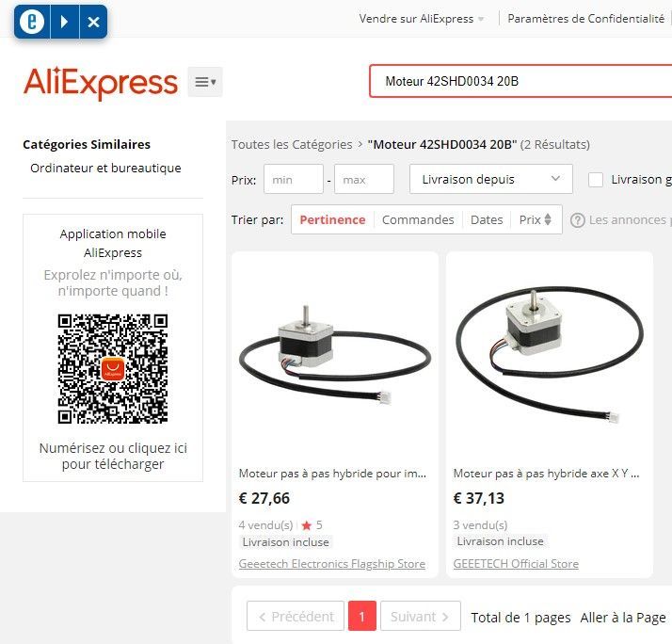Viewport: 672px width, 644px height.
Task: Open GEEETECH Official Store link
Action: pyautogui.click(x=516, y=564)
